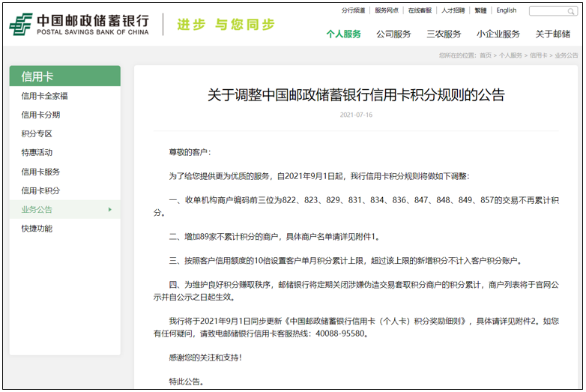
Task: Click the arrow beside 业务公告
Action: (110, 210)
